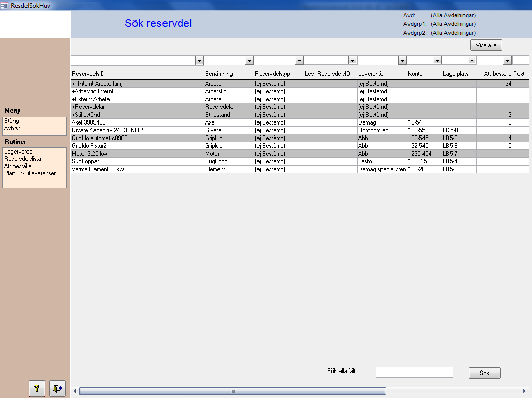The width and height of the screenshot is (532, 398).
Task: Select the Värme Element 22kw row
Action: coord(299,169)
